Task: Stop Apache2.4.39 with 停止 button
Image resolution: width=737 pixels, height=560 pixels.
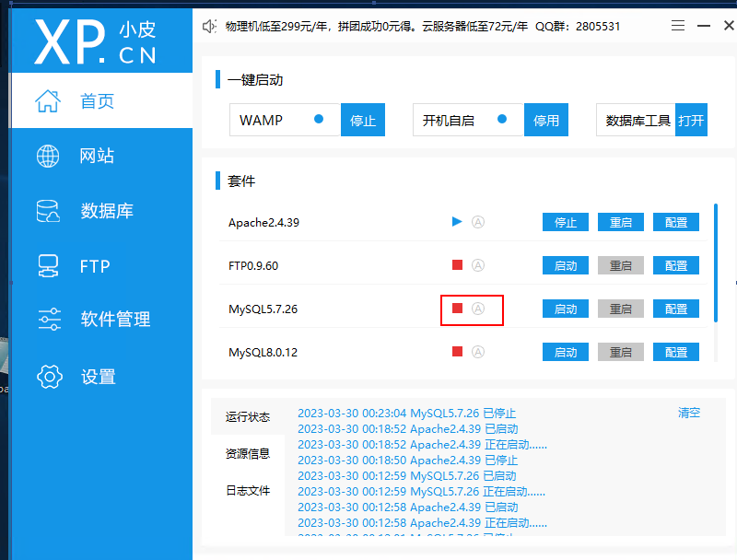Action: (x=566, y=222)
